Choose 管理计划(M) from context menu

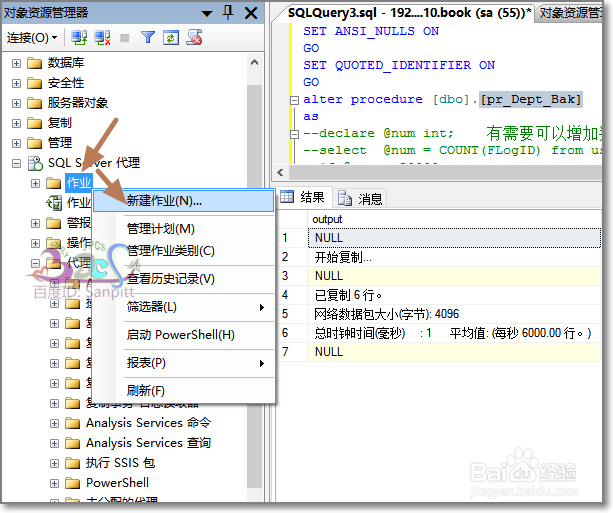click(x=184, y=229)
